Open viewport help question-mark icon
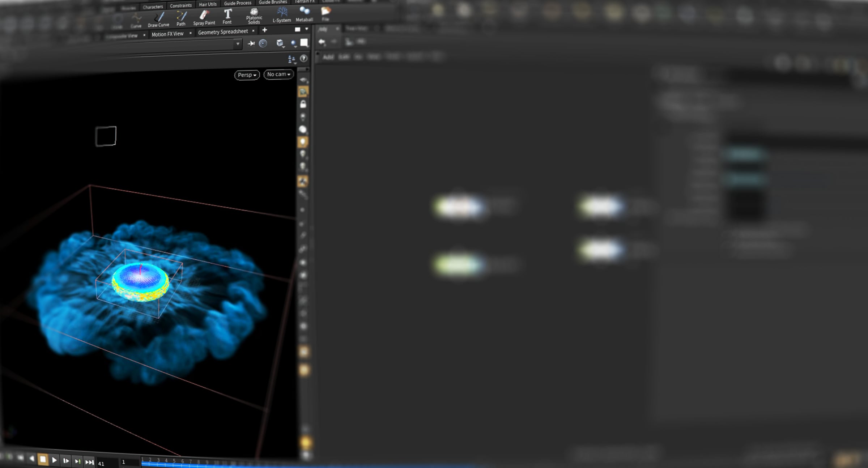 pyautogui.click(x=304, y=58)
